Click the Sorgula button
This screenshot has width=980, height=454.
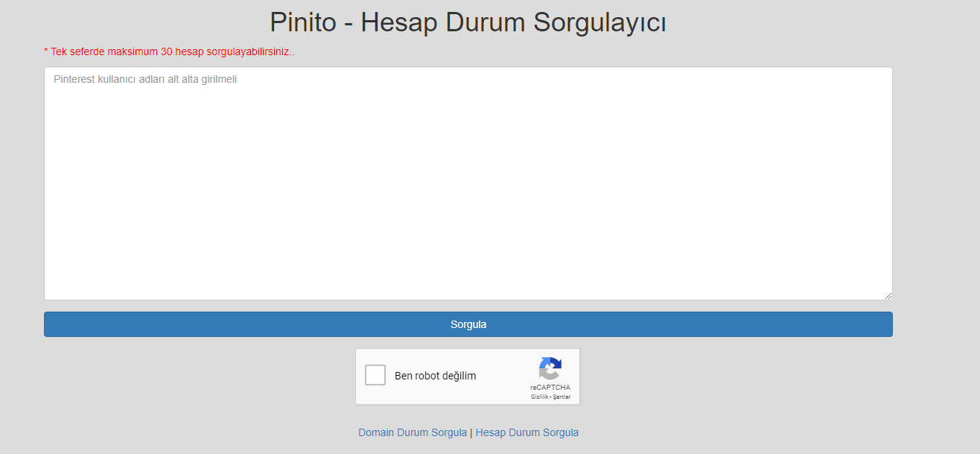click(468, 324)
